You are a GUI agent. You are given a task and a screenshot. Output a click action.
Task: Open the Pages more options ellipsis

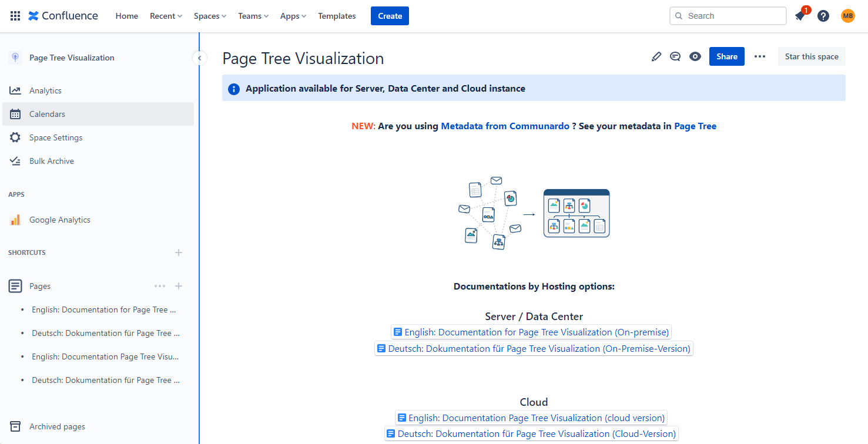[x=160, y=286]
